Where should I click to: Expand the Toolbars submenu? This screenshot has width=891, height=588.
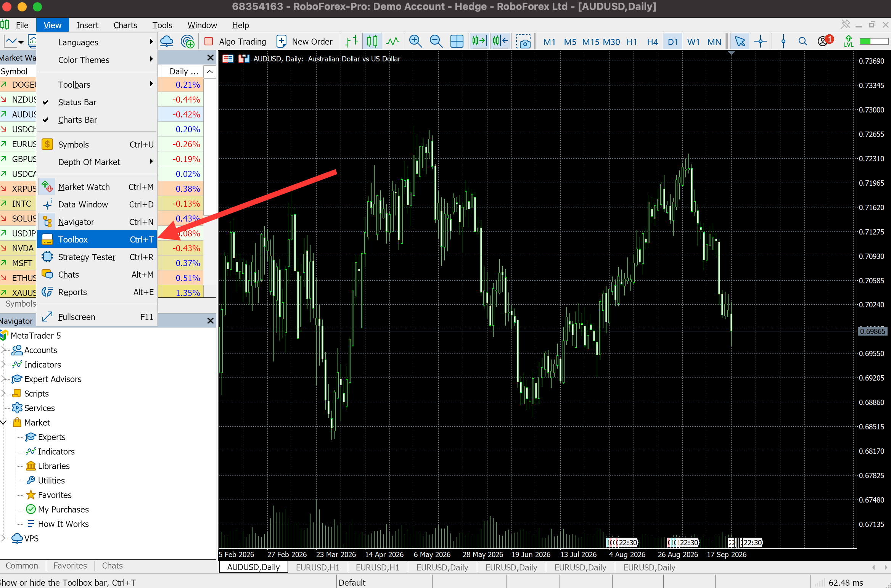pos(97,85)
